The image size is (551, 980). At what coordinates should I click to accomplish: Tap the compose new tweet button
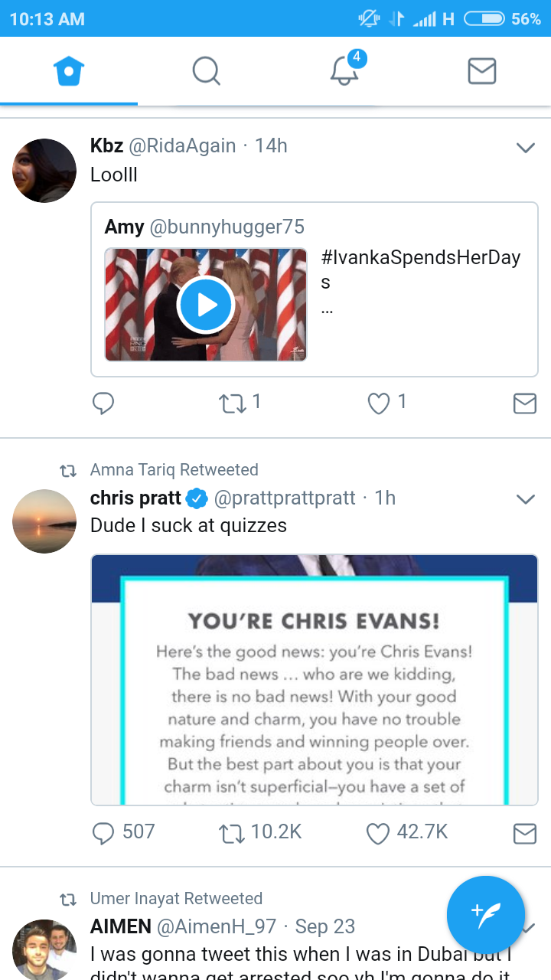(x=486, y=914)
